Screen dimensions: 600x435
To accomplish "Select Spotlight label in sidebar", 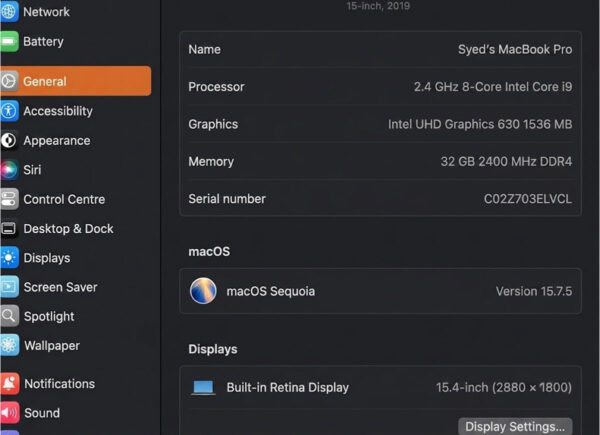I will (x=49, y=316).
